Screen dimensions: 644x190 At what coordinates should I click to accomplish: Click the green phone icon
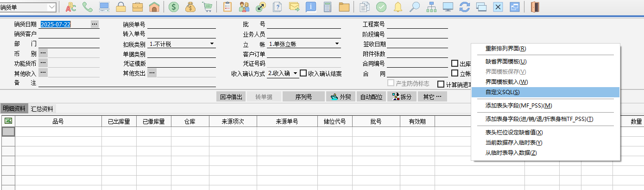(x=88, y=7)
